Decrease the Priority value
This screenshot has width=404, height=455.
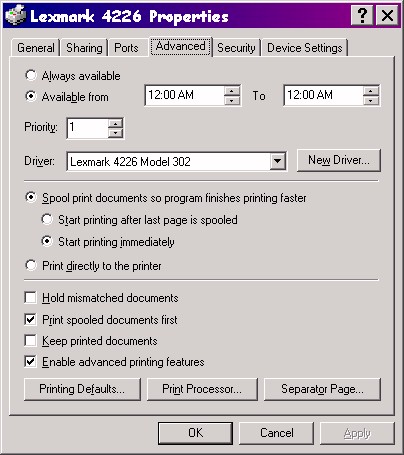click(115, 133)
